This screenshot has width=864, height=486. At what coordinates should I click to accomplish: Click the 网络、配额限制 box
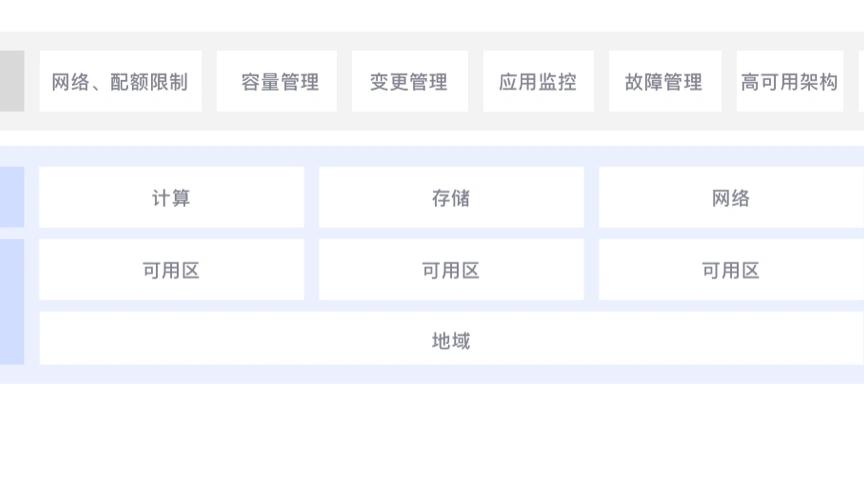(x=121, y=82)
